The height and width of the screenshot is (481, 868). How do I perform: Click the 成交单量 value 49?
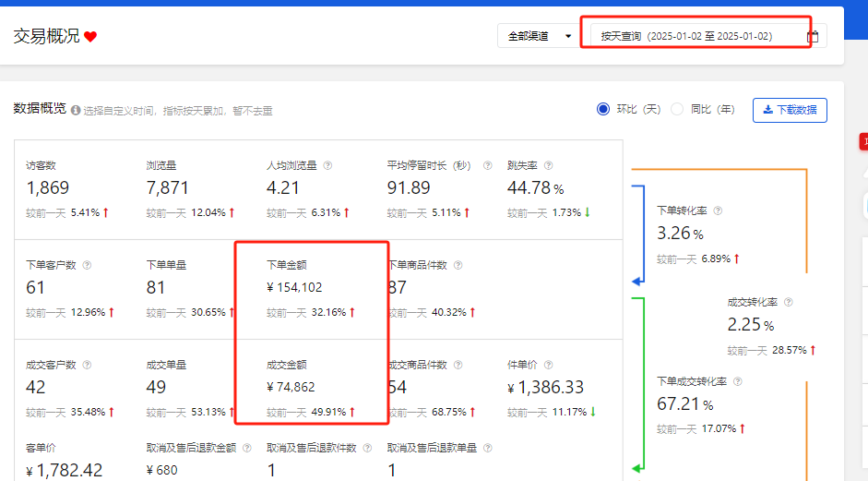click(x=156, y=388)
